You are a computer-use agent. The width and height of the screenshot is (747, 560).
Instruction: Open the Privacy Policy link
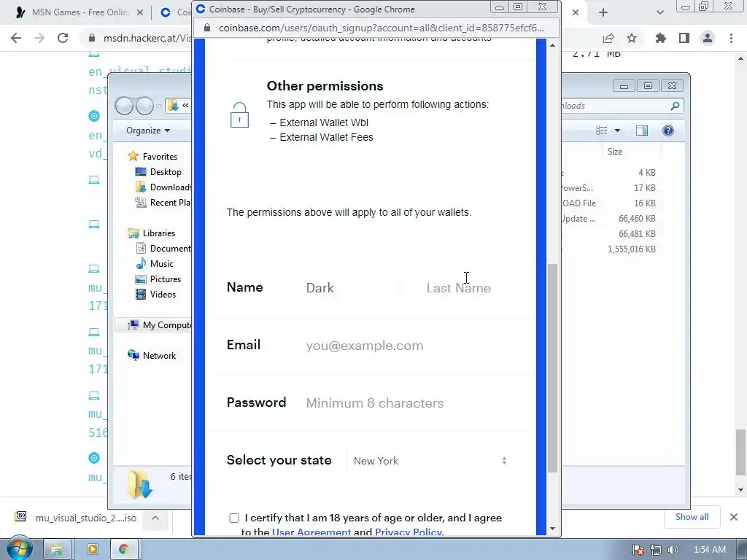[x=409, y=532]
